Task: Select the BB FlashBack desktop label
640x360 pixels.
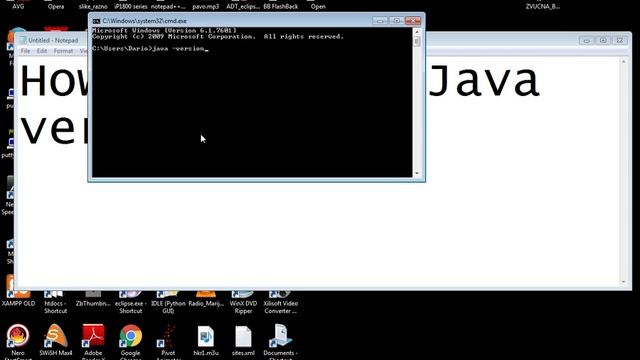Action: pyautogui.click(x=281, y=6)
